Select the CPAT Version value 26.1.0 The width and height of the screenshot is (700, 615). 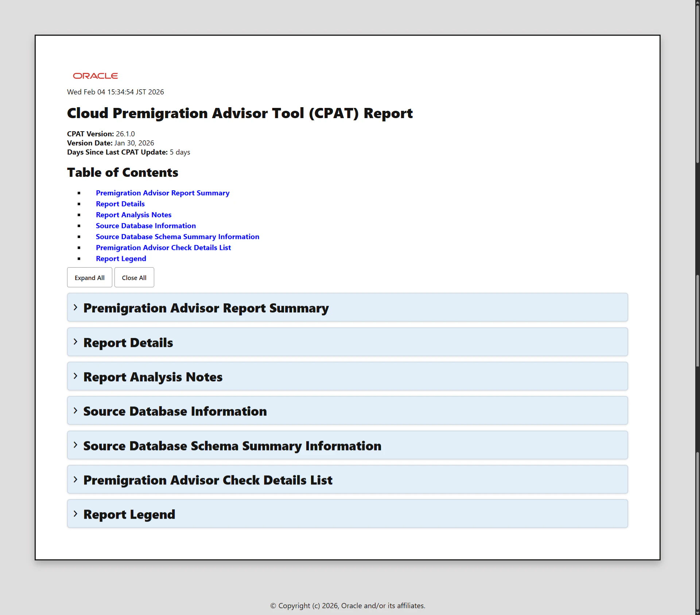click(125, 134)
